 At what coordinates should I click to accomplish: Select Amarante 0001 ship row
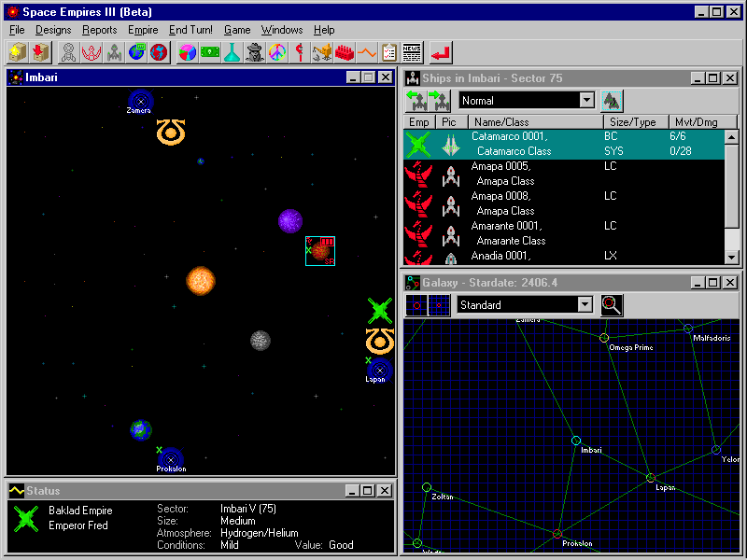(x=564, y=233)
